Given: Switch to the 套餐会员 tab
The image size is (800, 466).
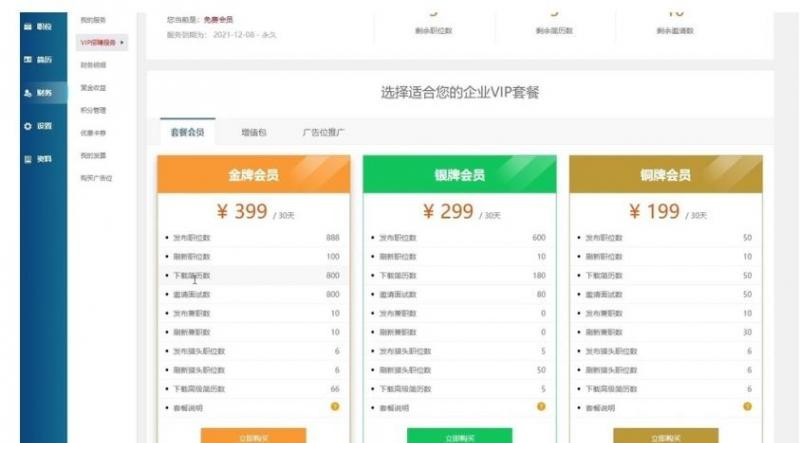Looking at the screenshot, I should coord(187,132).
